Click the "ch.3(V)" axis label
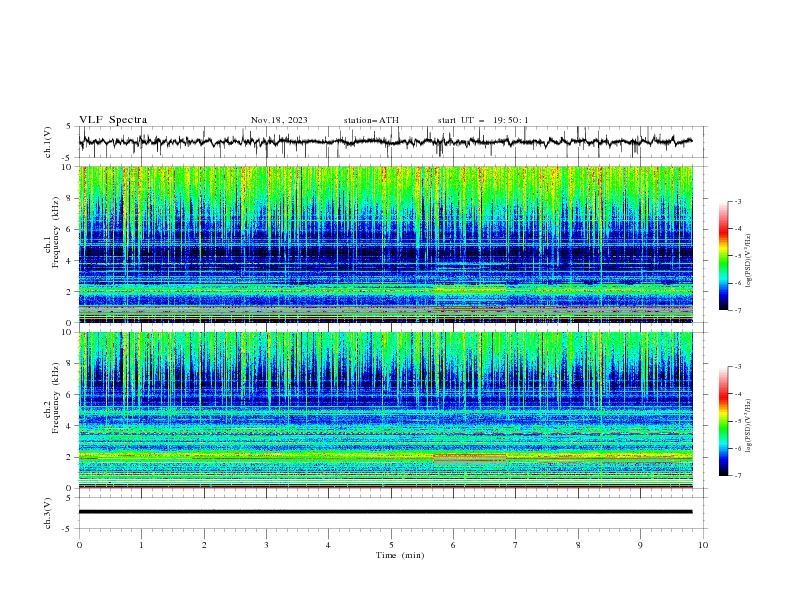The height and width of the screenshot is (612, 792). 48,513
